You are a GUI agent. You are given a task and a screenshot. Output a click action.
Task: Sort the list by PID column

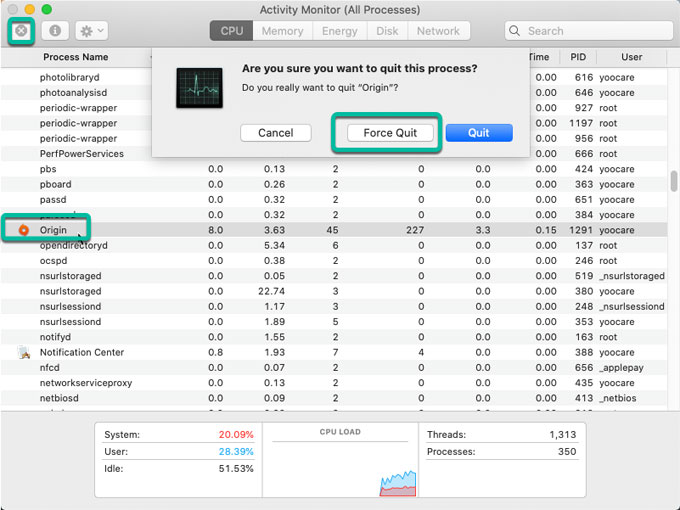(x=578, y=57)
